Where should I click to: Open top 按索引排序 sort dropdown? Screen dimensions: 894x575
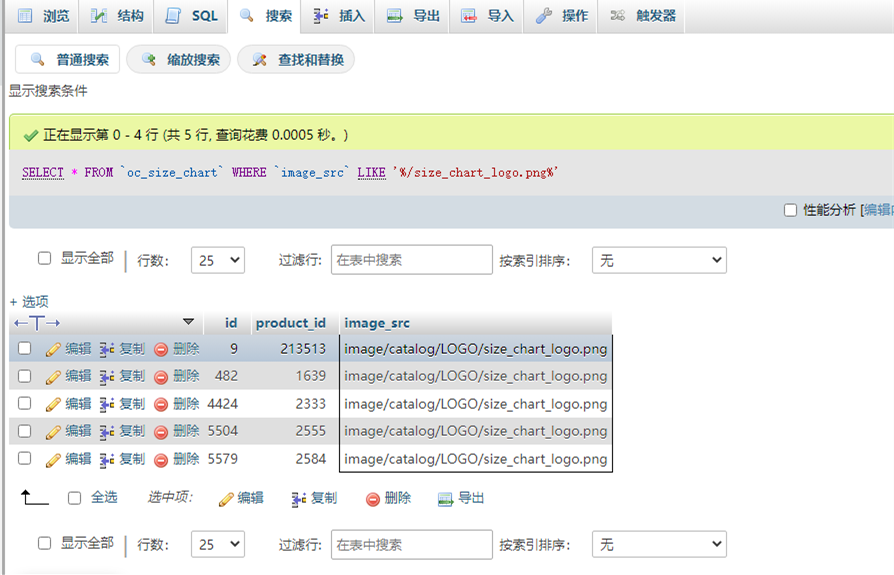[x=659, y=260]
